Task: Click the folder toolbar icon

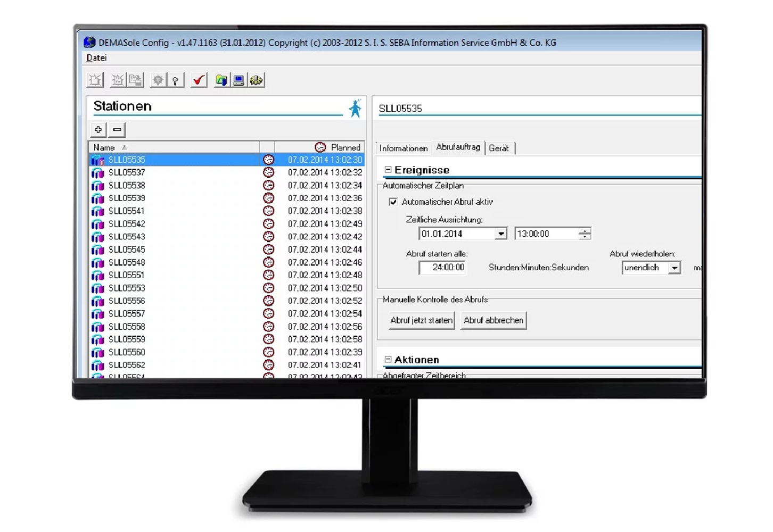Action: point(221,80)
